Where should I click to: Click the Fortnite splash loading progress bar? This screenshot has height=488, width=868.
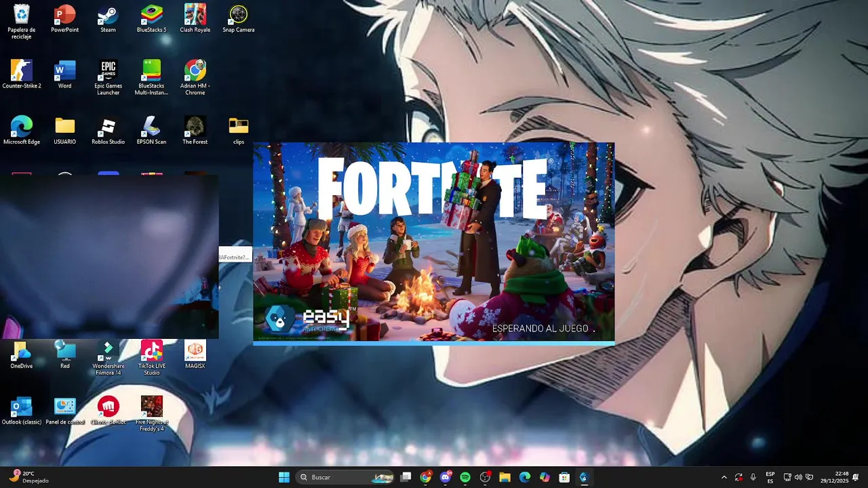click(x=434, y=344)
